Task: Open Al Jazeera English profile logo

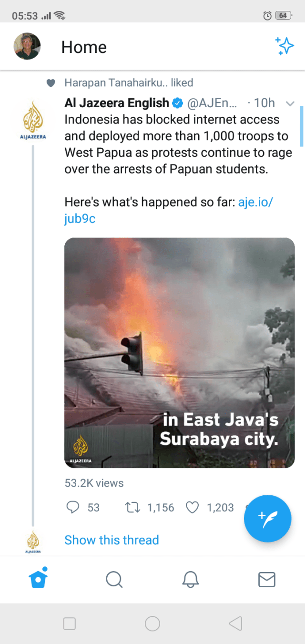Action: click(33, 120)
